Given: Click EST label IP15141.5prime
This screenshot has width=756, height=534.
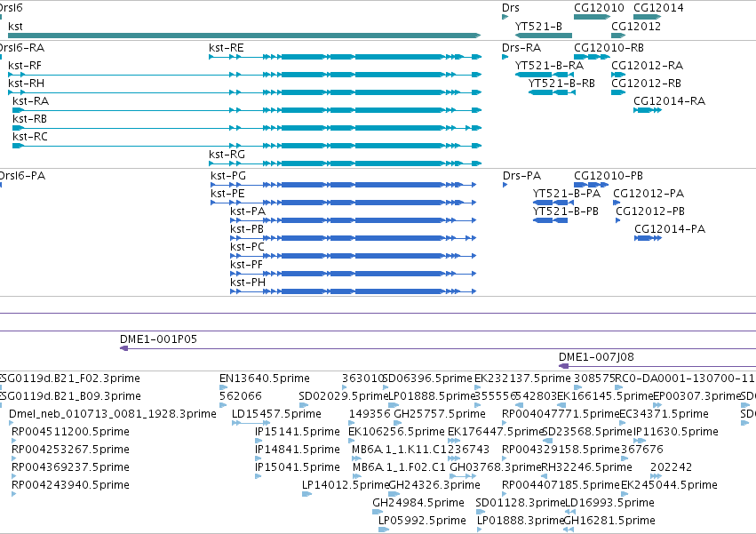Looking at the screenshot, I should click(298, 432).
